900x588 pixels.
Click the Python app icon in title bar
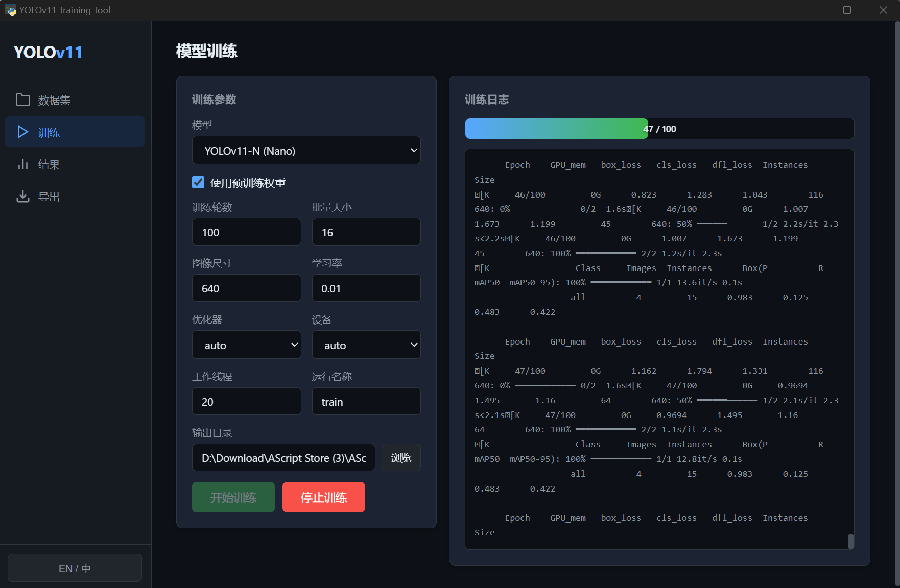[10, 10]
